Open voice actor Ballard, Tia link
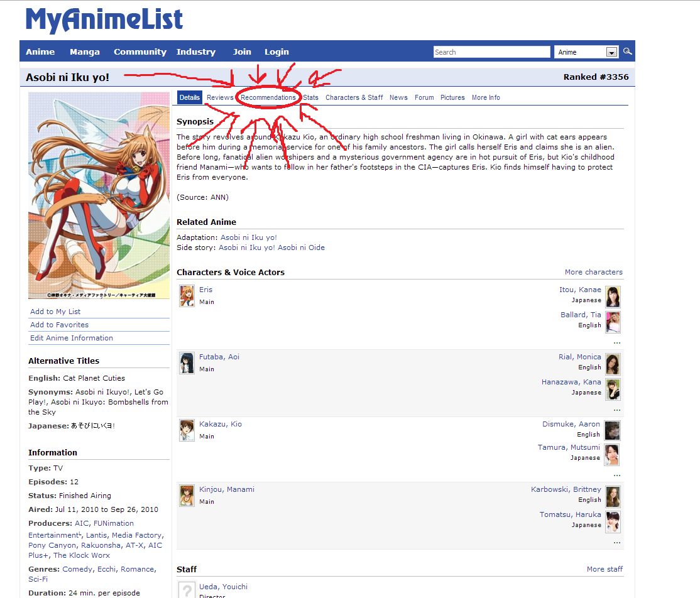 coord(581,315)
